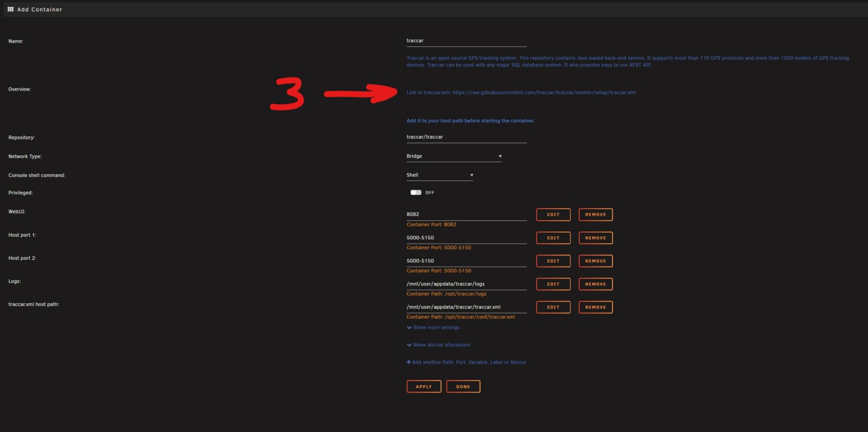Open the Network Type dropdown

point(454,156)
